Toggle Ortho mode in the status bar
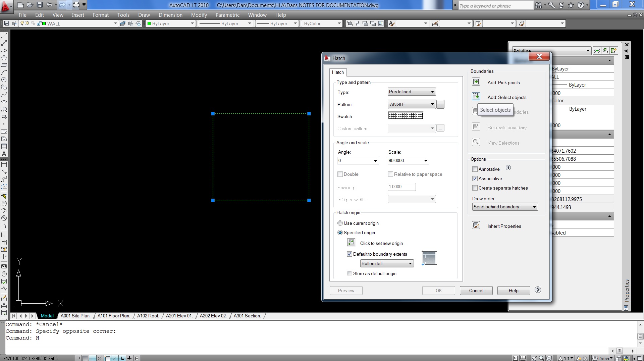This screenshot has width=644, height=361. 92,358
